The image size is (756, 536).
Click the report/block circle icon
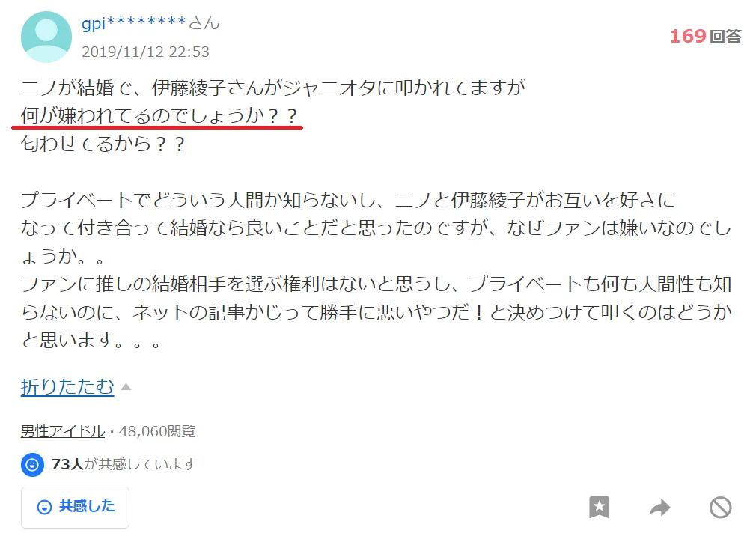pyautogui.click(x=720, y=507)
